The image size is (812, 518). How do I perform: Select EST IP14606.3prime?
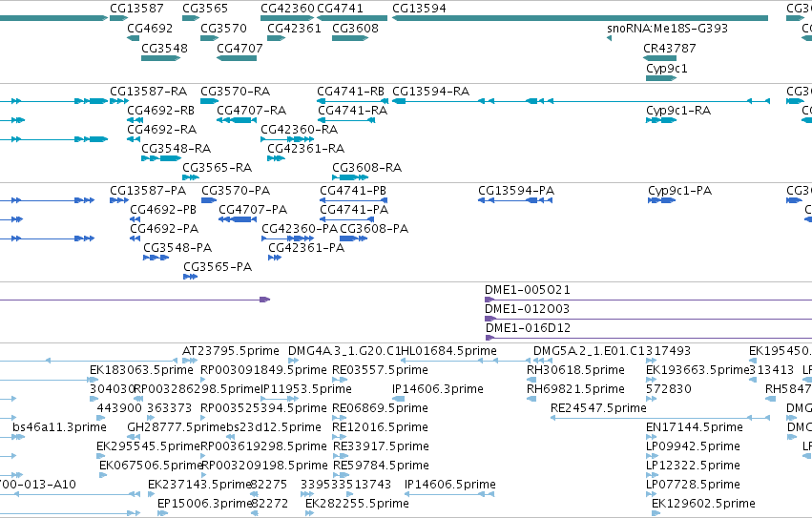[398, 400]
